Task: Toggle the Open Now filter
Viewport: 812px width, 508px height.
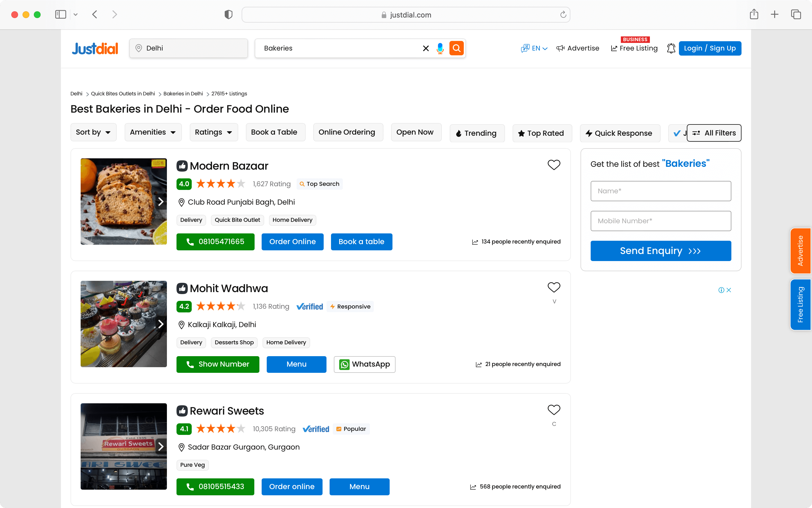Action: pos(416,132)
